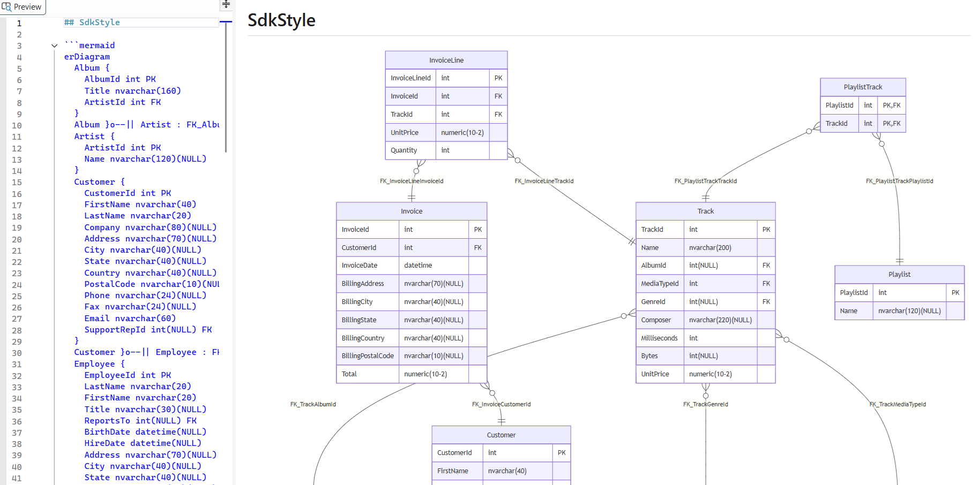980x485 pixels.
Task: Click line number 20 in gutter
Action: coord(17,239)
